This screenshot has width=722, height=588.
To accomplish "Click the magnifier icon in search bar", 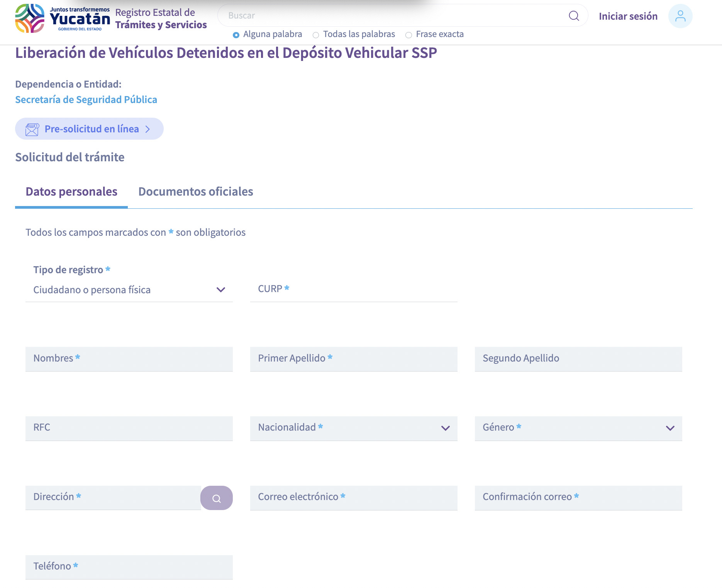I will point(574,16).
